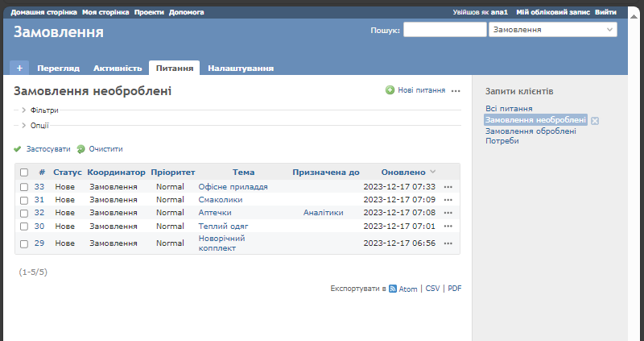Switch to the Активність tab
Image resolution: width=644 pixels, height=341 pixels.
click(x=118, y=69)
